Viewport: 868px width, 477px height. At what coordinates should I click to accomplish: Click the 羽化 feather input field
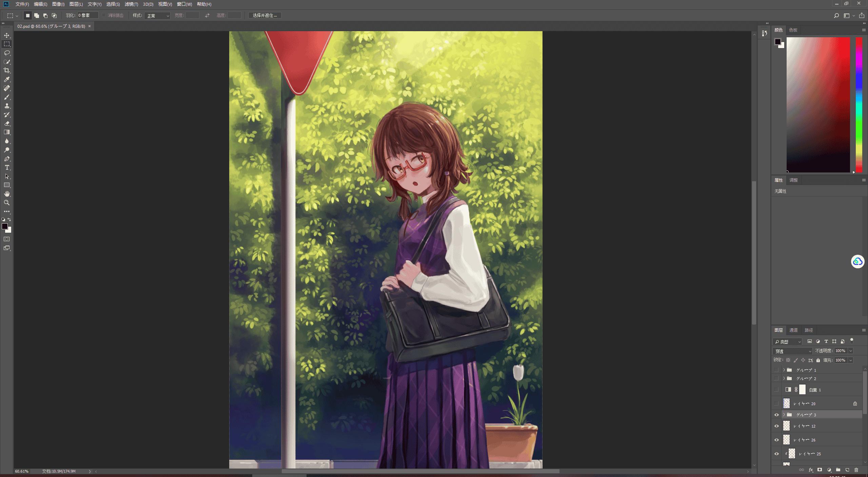88,16
